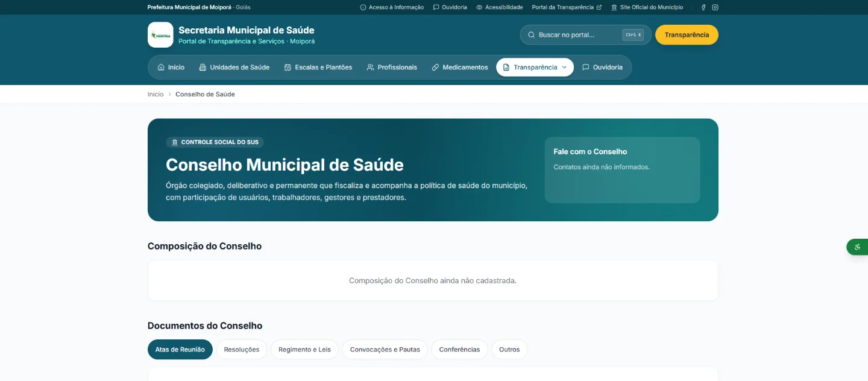Click the search magnifier icon
The width and height of the screenshot is (868, 381).
coord(531,35)
